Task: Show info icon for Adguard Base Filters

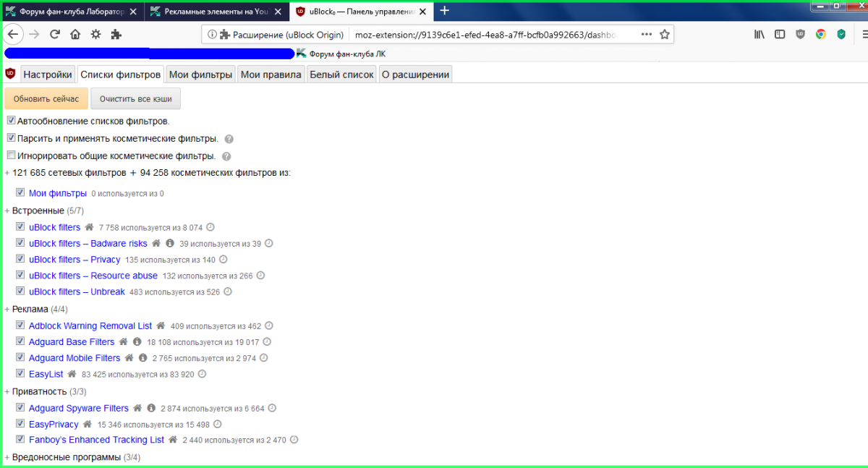Action: pyautogui.click(x=137, y=341)
